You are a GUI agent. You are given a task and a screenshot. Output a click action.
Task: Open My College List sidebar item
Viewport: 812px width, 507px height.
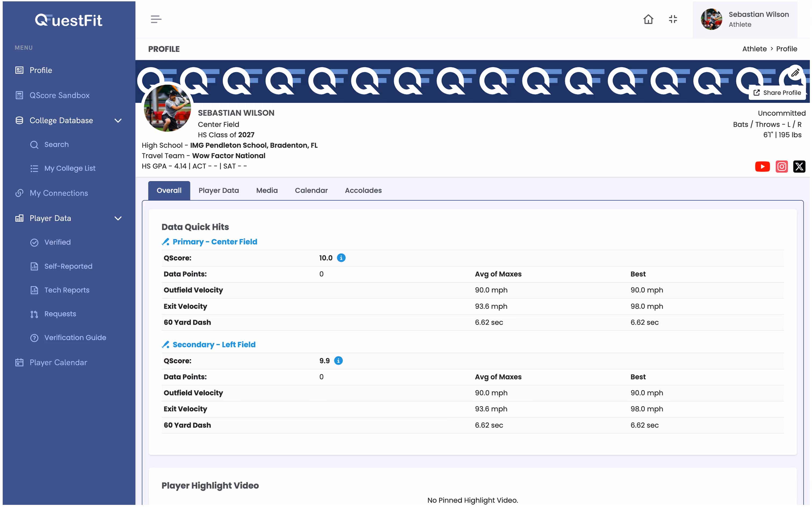(70, 168)
